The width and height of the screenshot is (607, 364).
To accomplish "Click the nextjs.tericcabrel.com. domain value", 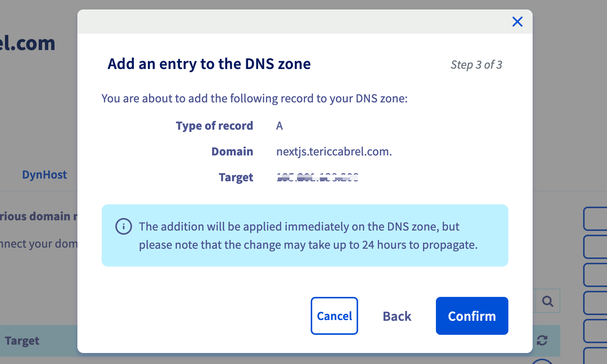I will (x=334, y=152).
